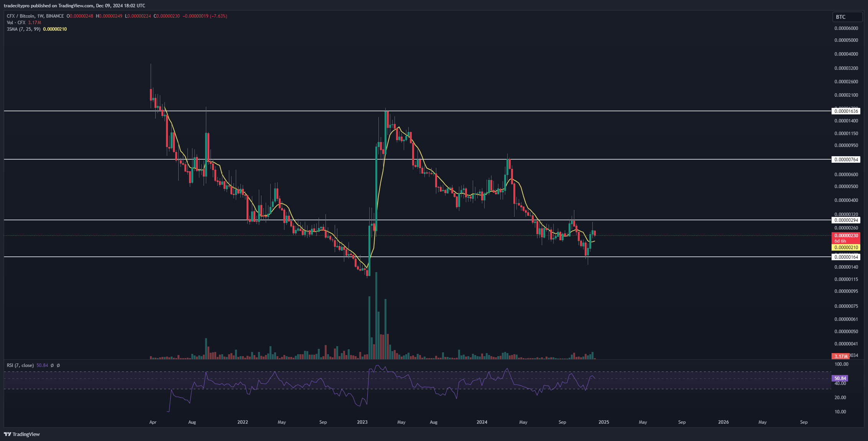Click the 2026 label on time axis
Viewport: 868px width, 441px height.
pyautogui.click(x=723, y=422)
